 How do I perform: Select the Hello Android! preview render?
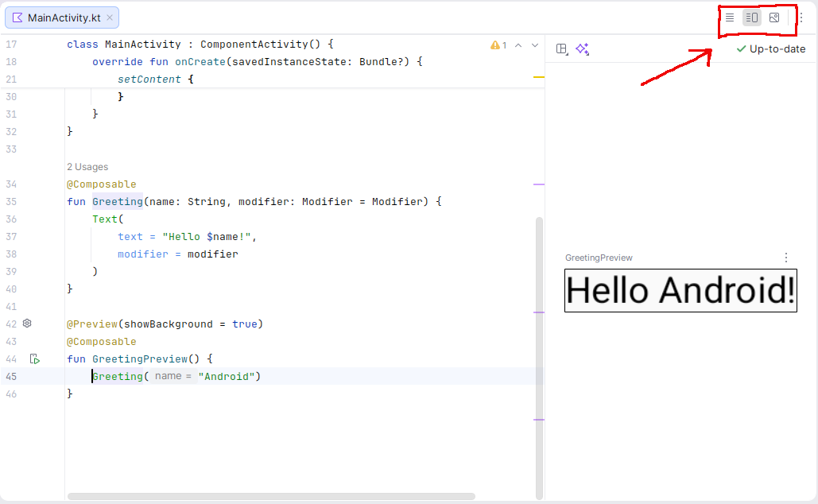pos(680,291)
